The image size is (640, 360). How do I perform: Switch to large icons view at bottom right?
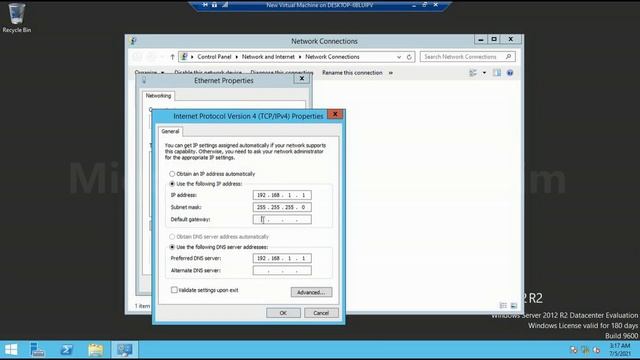coord(514,306)
